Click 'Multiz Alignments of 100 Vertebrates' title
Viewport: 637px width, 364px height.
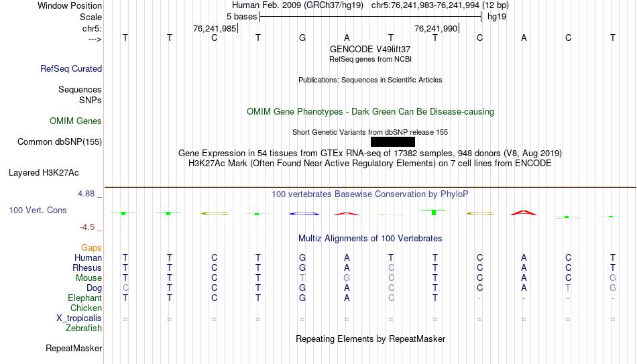[x=370, y=239]
